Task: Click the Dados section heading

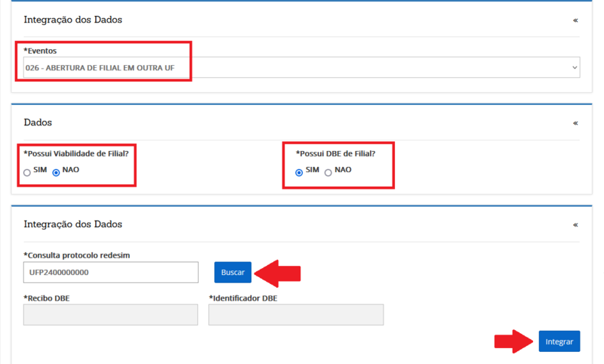Action: [x=39, y=122]
